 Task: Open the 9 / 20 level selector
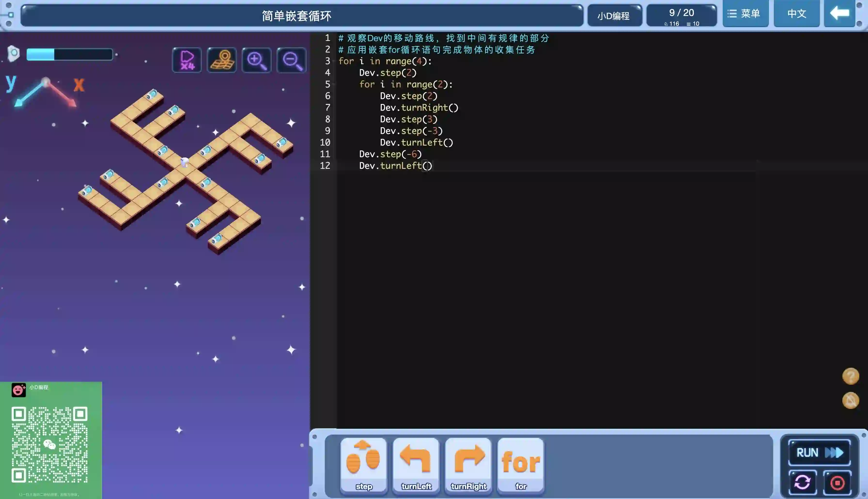coord(681,16)
